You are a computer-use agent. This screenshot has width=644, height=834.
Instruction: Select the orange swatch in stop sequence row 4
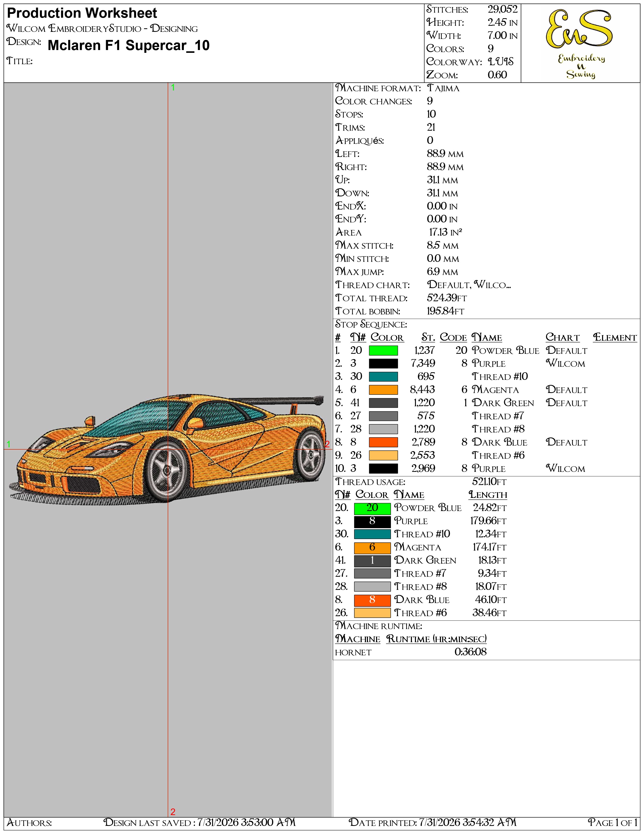pyautogui.click(x=383, y=389)
